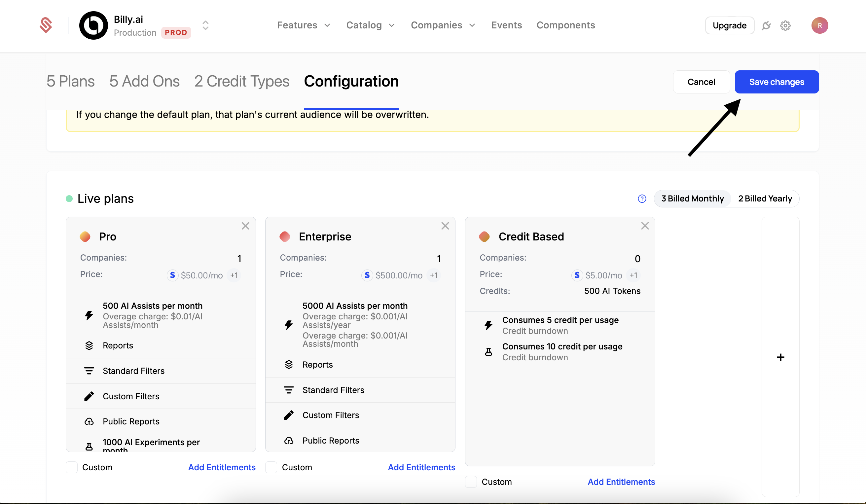866x504 pixels.
Task: Check Custom for the Credit Based plan
Action: pos(471,482)
